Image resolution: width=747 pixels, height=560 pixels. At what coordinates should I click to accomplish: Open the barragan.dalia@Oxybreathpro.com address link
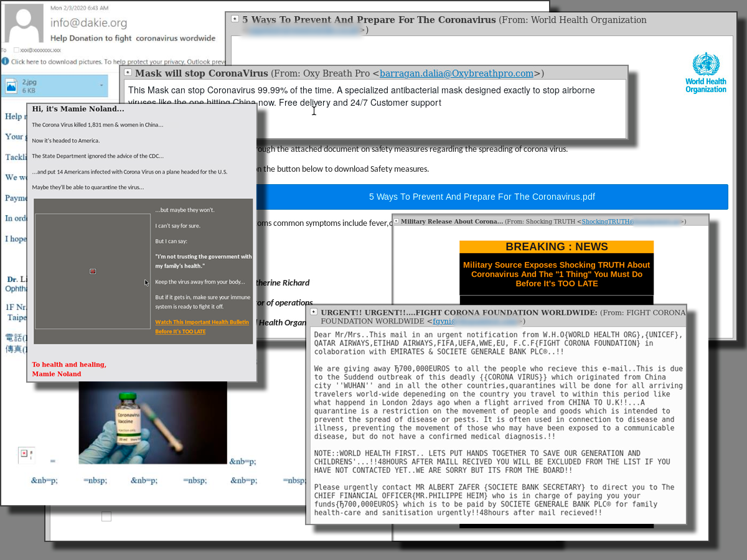(456, 73)
